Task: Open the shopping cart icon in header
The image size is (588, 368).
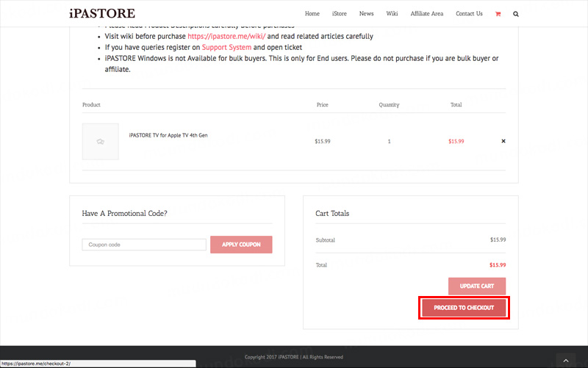Action: tap(498, 14)
